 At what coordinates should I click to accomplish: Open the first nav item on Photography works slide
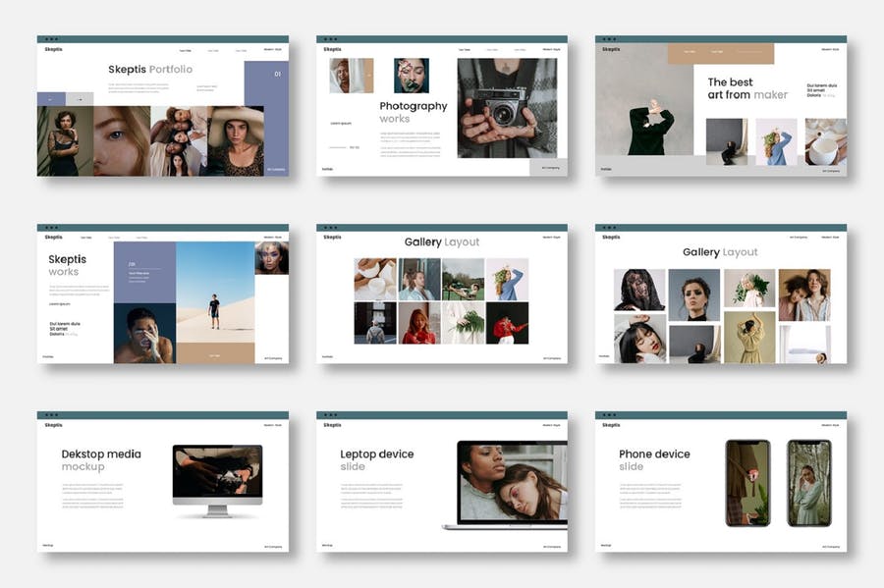pyautogui.click(x=464, y=50)
